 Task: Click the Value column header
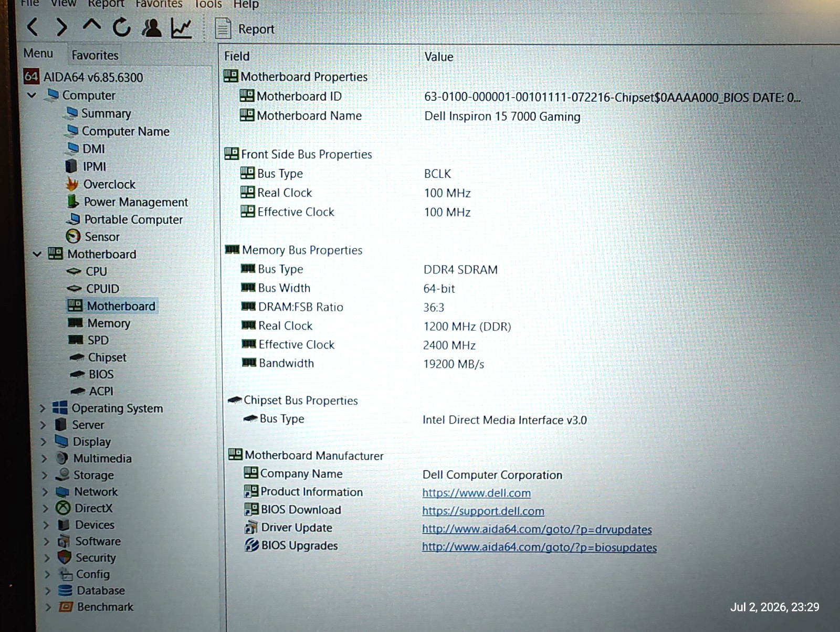pos(439,57)
